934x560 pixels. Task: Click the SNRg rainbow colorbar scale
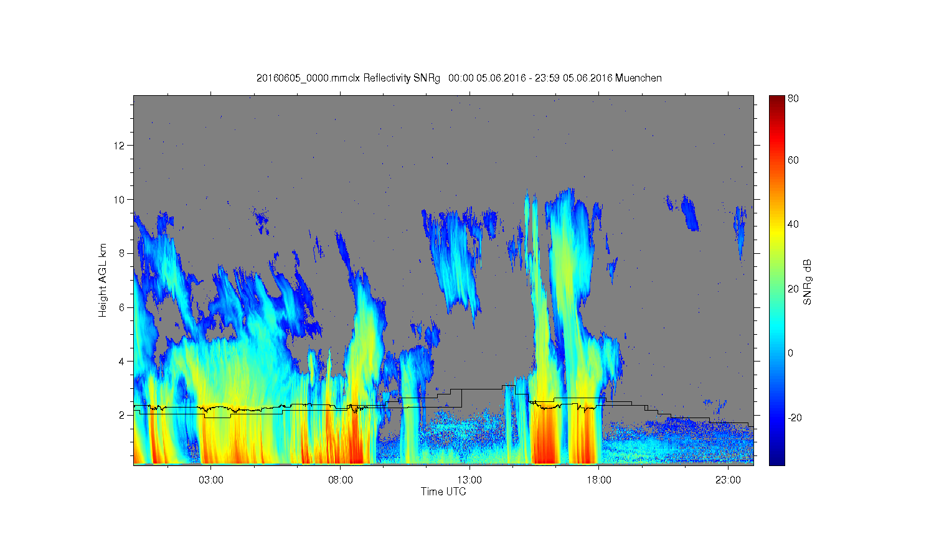point(776,280)
